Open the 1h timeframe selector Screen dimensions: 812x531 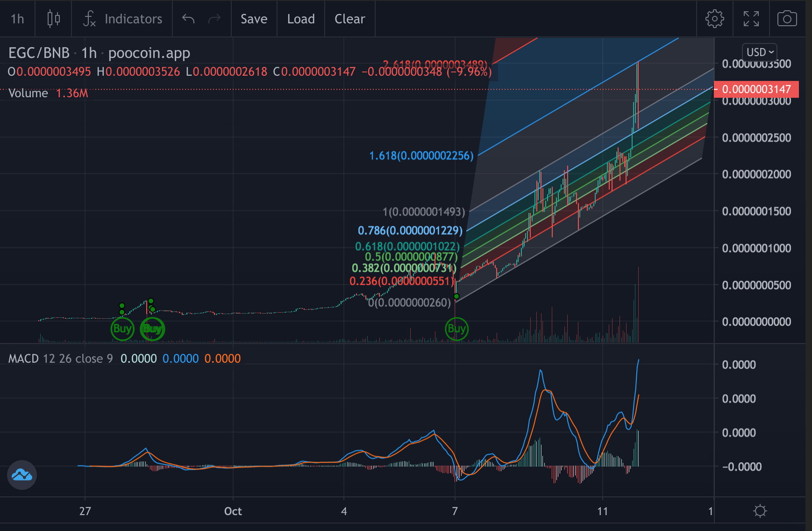click(x=17, y=19)
